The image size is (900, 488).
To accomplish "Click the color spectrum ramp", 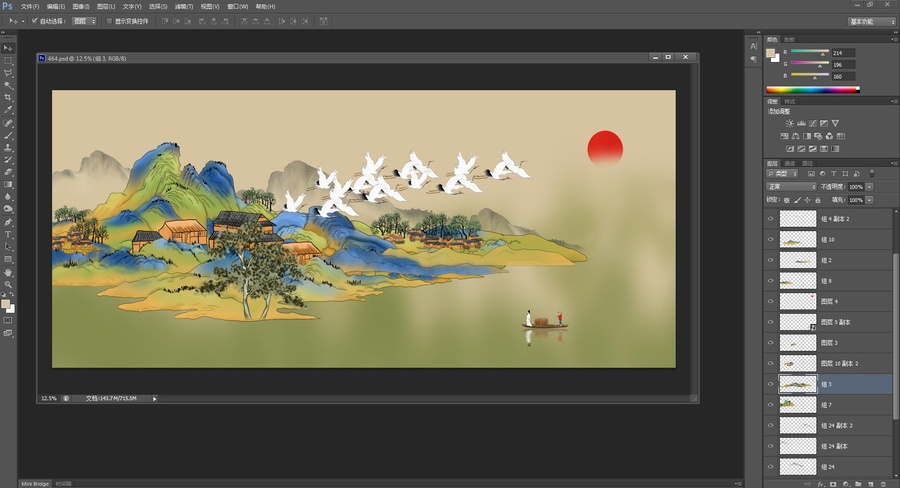I will pos(813,90).
